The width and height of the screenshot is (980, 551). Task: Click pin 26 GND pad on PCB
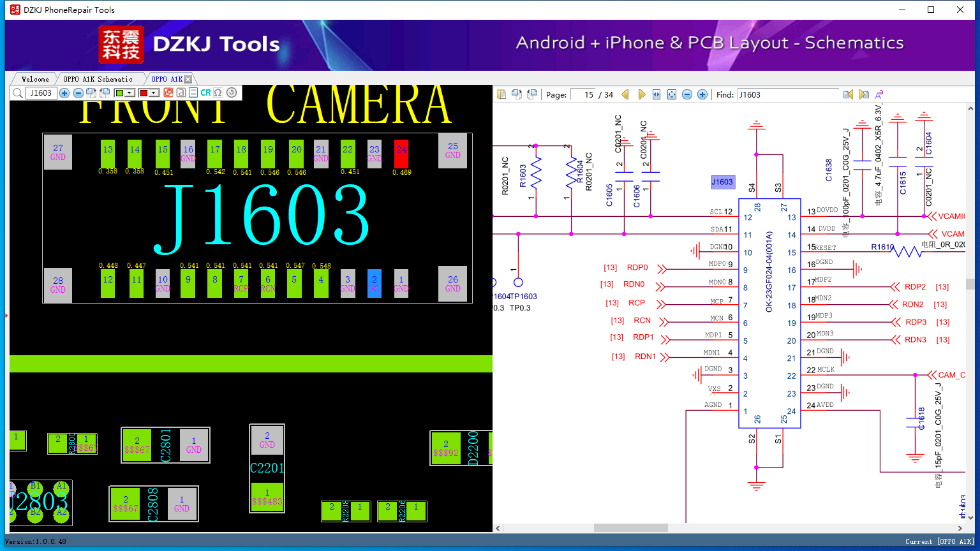[453, 283]
